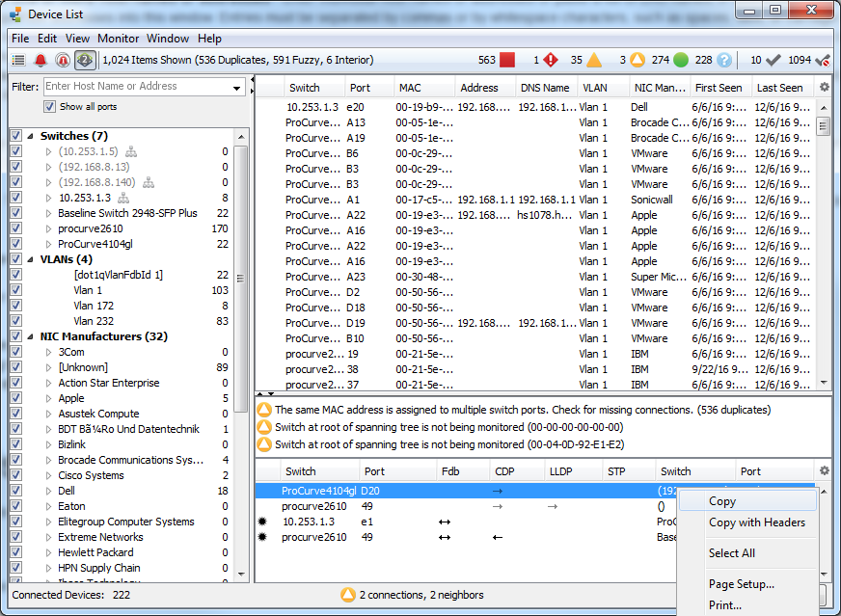The image size is (841, 616).
Task: Toggle the Show all ports checkbox
Action: coord(49,107)
